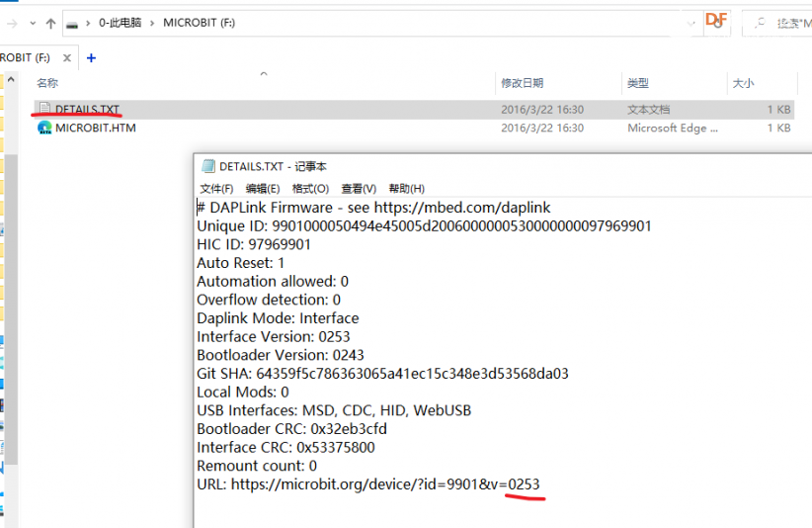Click the USB Interfaces line
Viewport: 812px width, 528px height.
point(334,411)
